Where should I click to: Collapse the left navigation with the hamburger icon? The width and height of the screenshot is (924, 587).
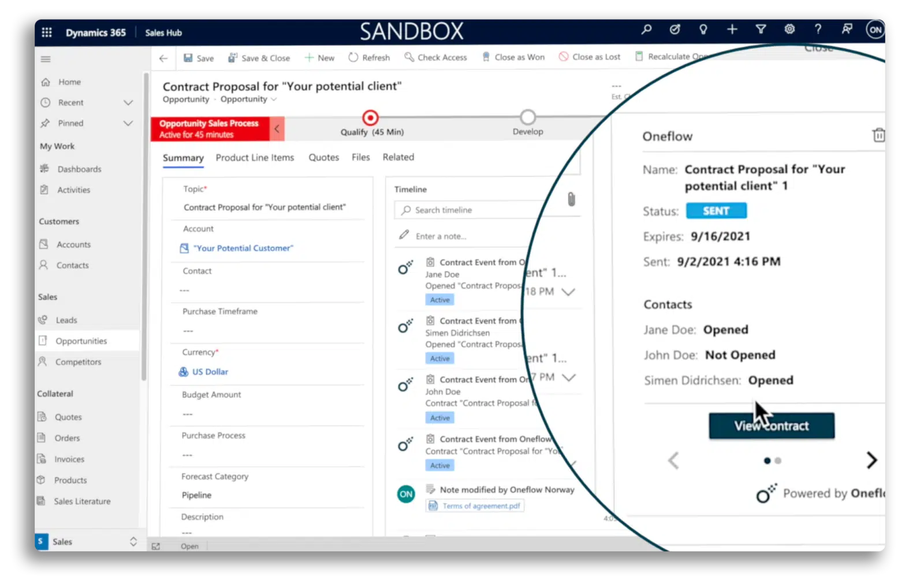[45, 58]
